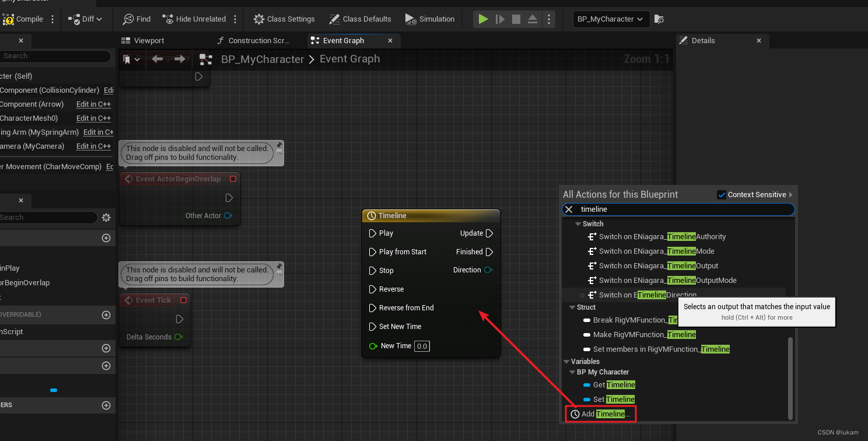Select Add Timeline... action
Screen dimensions: 868x441
click(601, 414)
